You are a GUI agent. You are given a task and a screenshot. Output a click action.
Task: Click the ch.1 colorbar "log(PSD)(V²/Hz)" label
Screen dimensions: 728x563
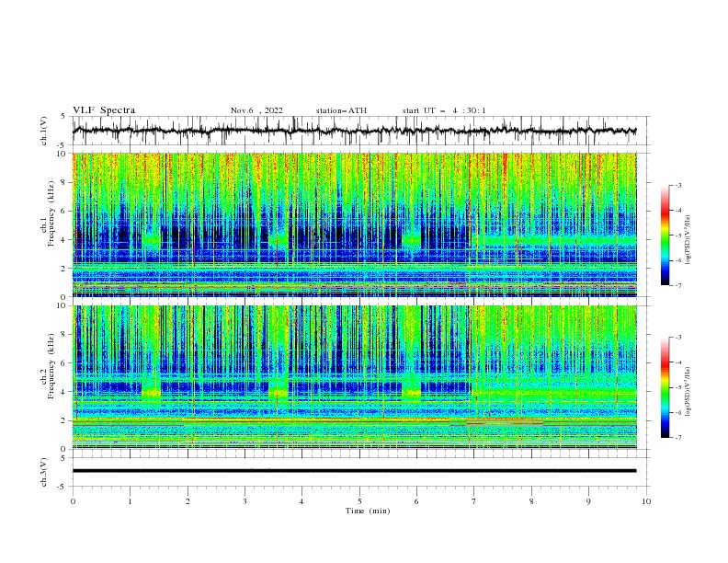(688, 240)
